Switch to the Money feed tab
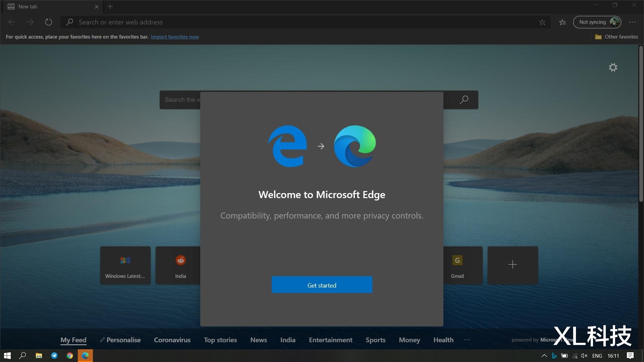This screenshot has width=644, height=362. coord(409,340)
